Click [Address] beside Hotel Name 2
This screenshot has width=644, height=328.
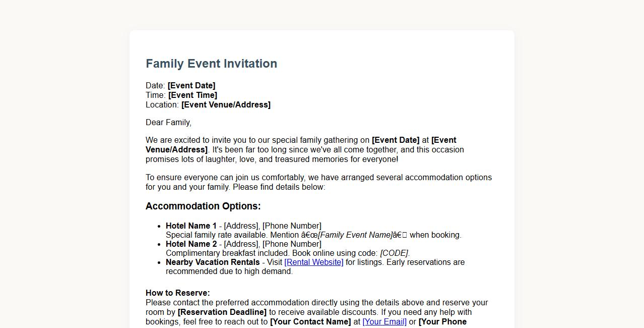[241, 244]
